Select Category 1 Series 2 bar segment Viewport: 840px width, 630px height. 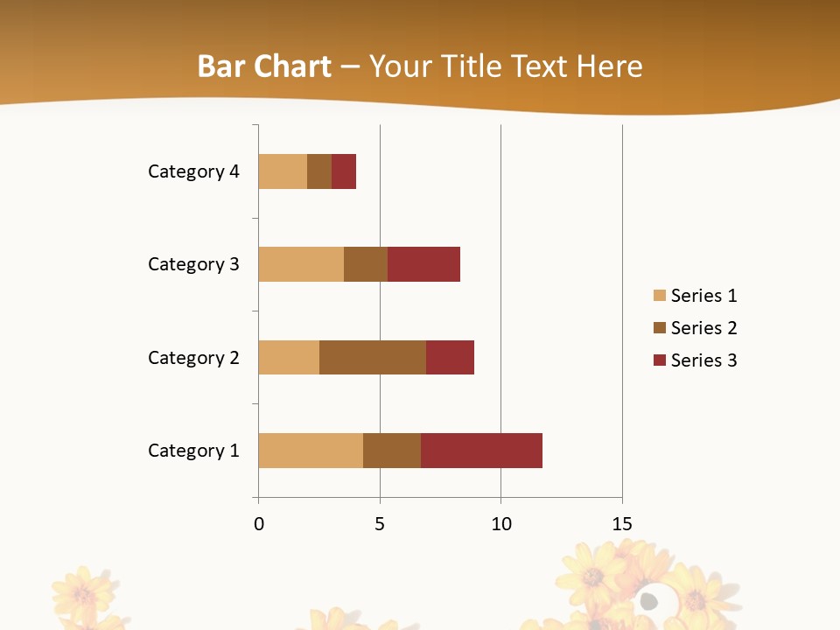coord(391,451)
